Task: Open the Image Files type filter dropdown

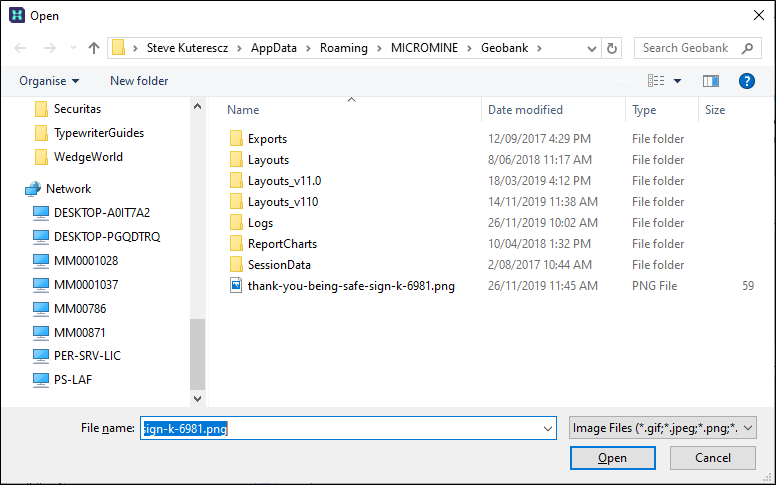Action: (663, 428)
